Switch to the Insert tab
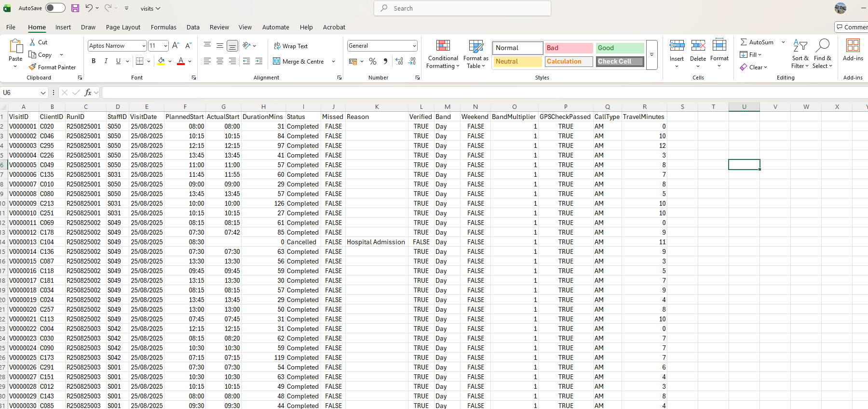This screenshot has height=409, width=868. coord(63,27)
